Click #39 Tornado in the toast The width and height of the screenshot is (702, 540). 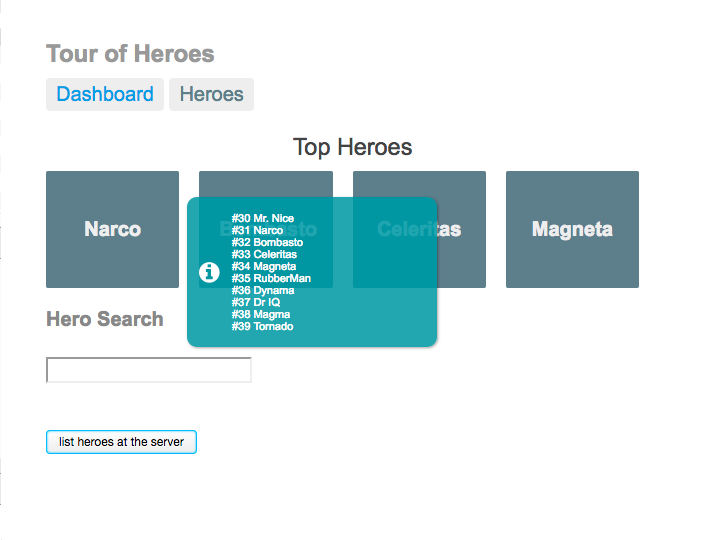(263, 326)
